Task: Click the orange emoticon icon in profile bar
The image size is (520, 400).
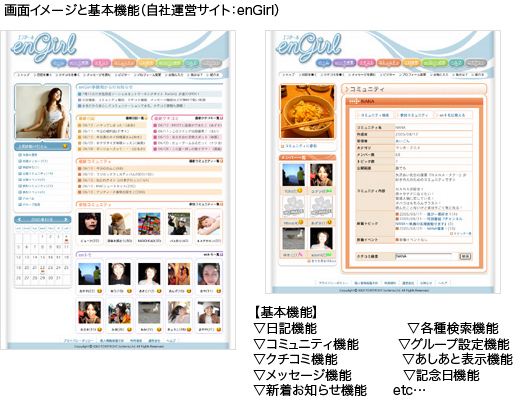Action: click(65, 146)
